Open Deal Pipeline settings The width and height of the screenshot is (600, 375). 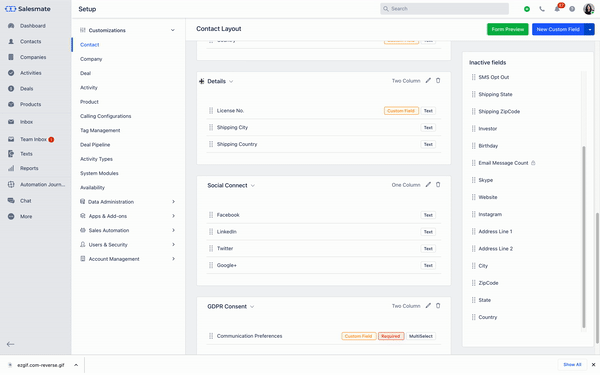tap(95, 145)
